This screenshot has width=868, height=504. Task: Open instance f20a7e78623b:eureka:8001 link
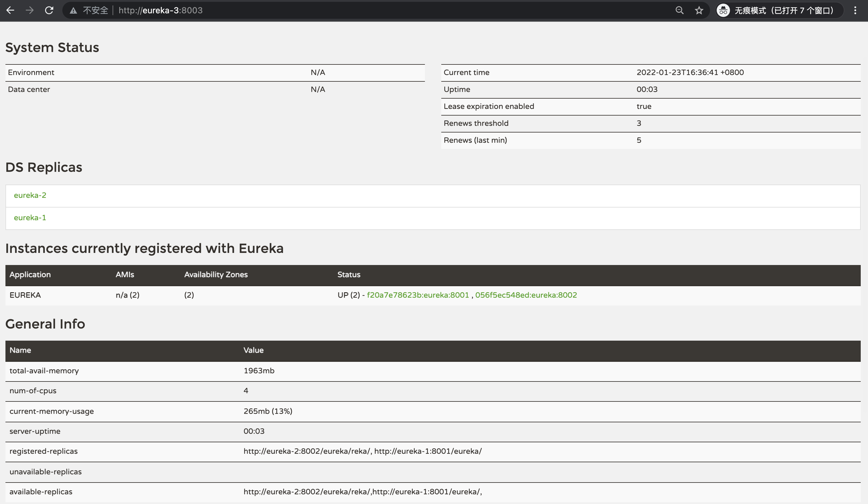point(418,295)
